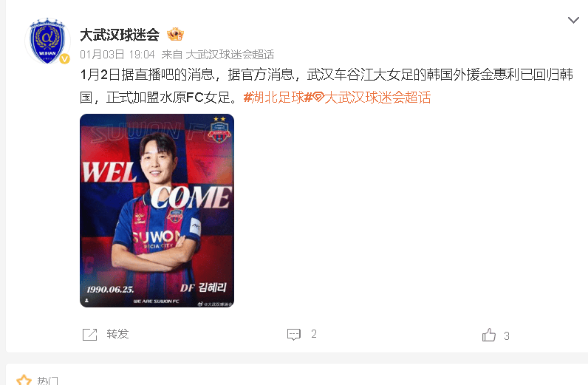The width and height of the screenshot is (588, 385).
Task: Enlarge the Suwon FC welcome poster image
Action: click(157, 211)
